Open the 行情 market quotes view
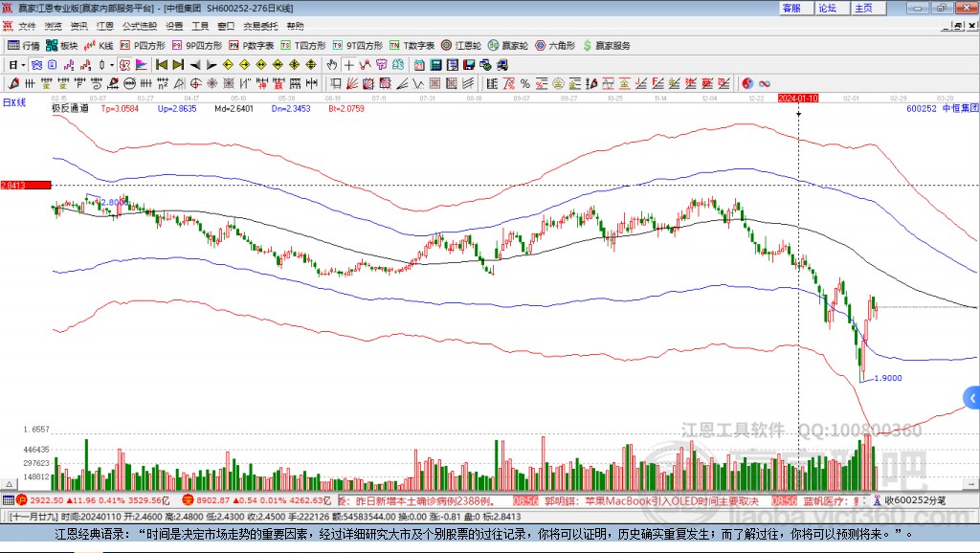The height and width of the screenshot is (553, 980). point(24,45)
